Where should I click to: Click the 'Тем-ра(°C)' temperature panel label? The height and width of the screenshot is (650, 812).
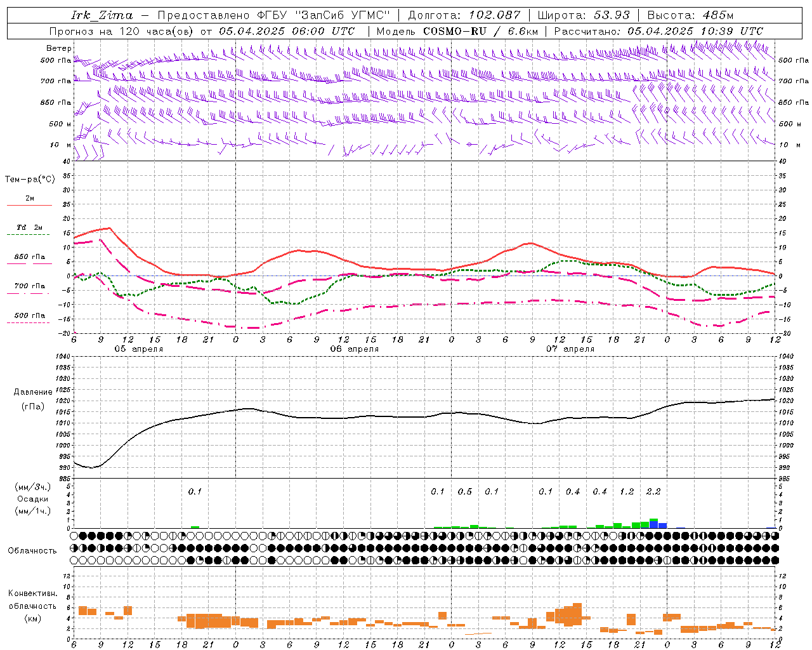pyautogui.click(x=30, y=180)
